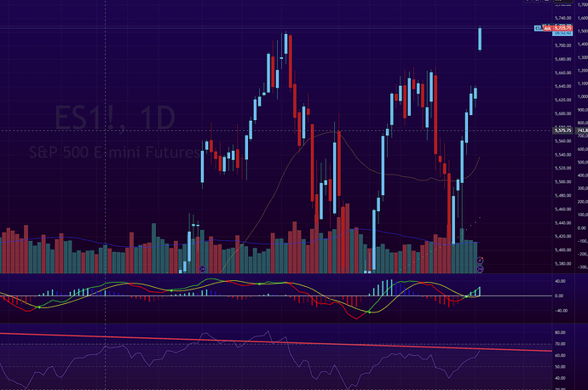
Task: Select the latest MACD histogram bar
Action: coord(479,291)
